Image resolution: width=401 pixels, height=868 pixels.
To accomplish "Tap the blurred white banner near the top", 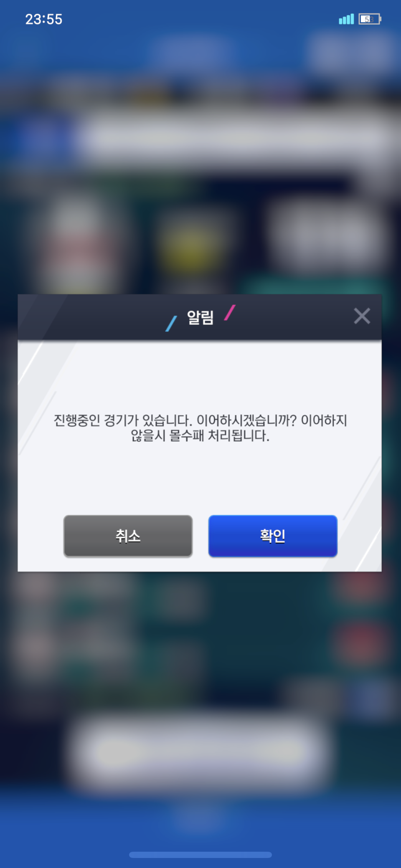I will [x=234, y=138].
